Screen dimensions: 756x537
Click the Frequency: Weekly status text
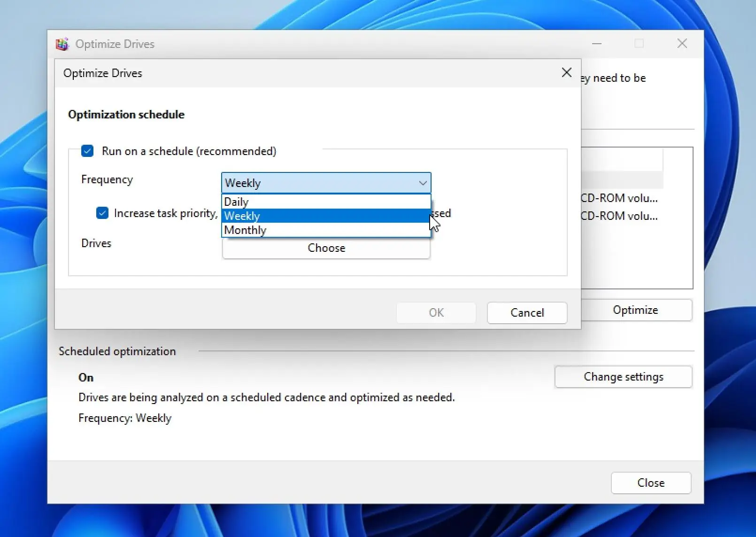[125, 418]
